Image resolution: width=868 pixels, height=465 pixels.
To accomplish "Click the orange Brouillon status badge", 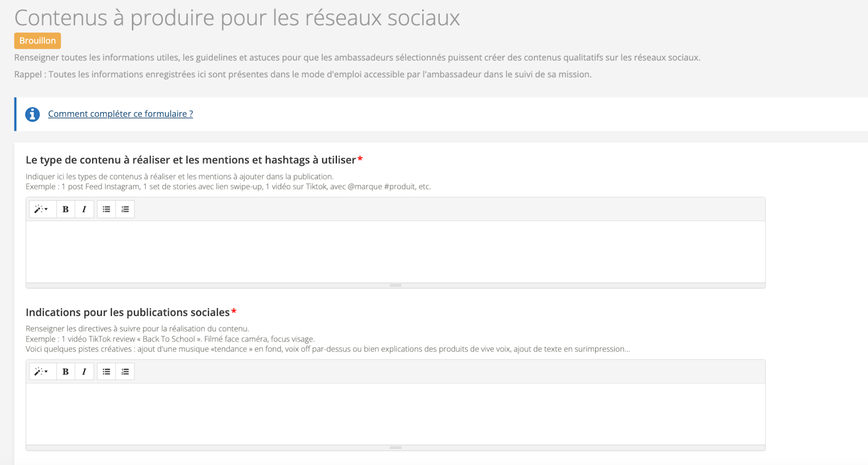I will pyautogui.click(x=37, y=41).
